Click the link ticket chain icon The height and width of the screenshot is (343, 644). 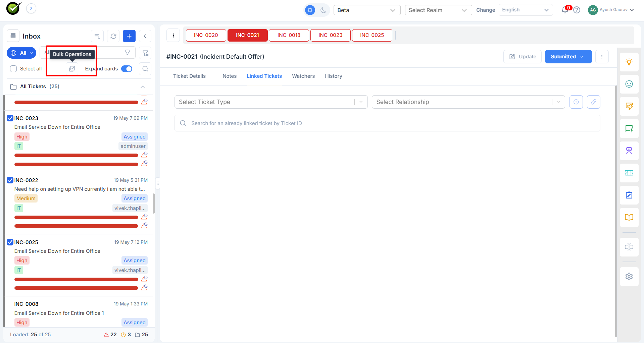click(593, 102)
